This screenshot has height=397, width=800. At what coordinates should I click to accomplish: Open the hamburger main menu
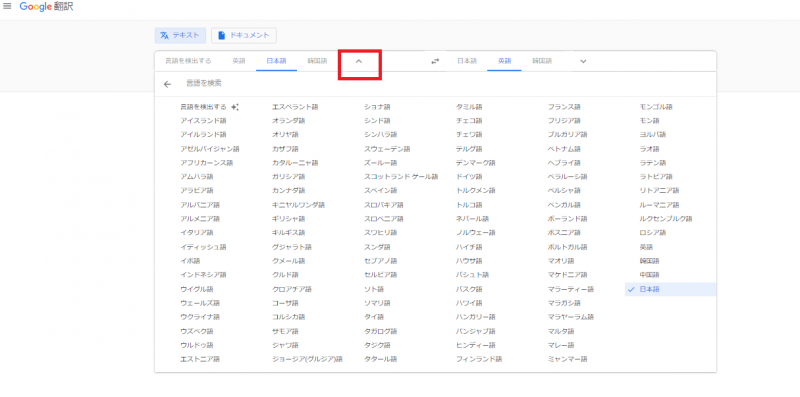coord(7,7)
